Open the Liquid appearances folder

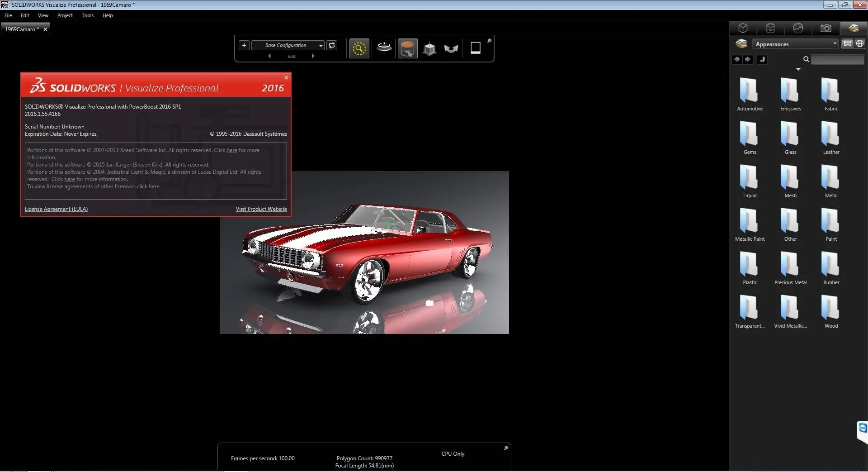pyautogui.click(x=750, y=181)
